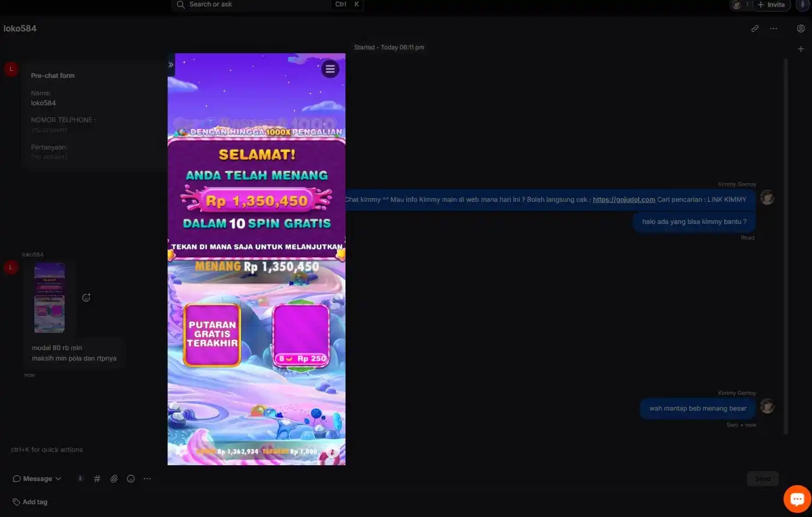Click message 'wah mantap beb menang besar'
Viewport: 812px width, 517px height.
697,408
